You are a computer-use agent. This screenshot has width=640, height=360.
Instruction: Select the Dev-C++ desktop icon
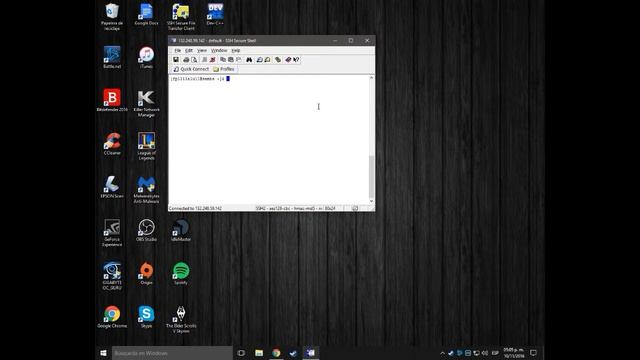pos(215,15)
